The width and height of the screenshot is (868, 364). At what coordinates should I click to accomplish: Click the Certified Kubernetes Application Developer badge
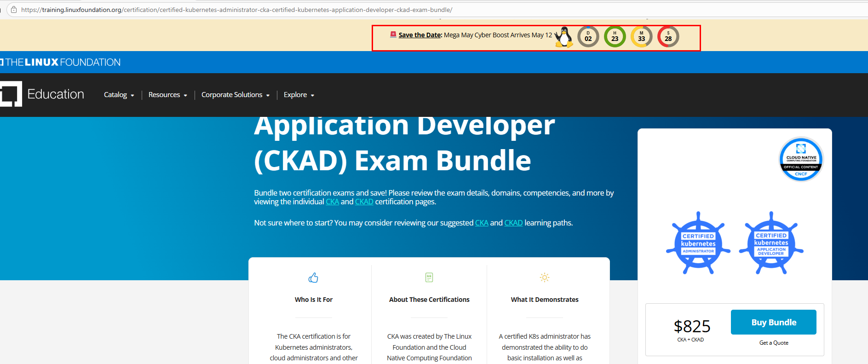point(771,243)
